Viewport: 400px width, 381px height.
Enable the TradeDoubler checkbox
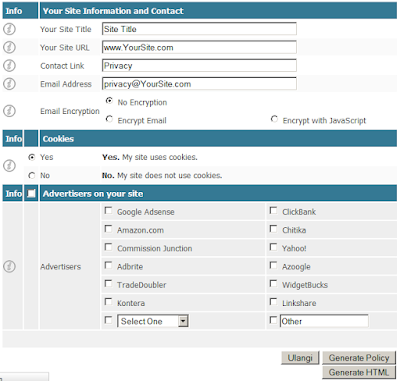pyautogui.click(x=108, y=284)
